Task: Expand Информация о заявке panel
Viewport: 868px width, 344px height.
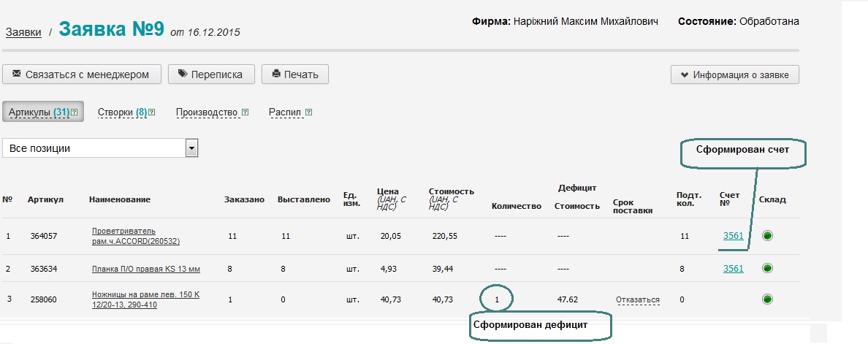Action: coord(734,74)
